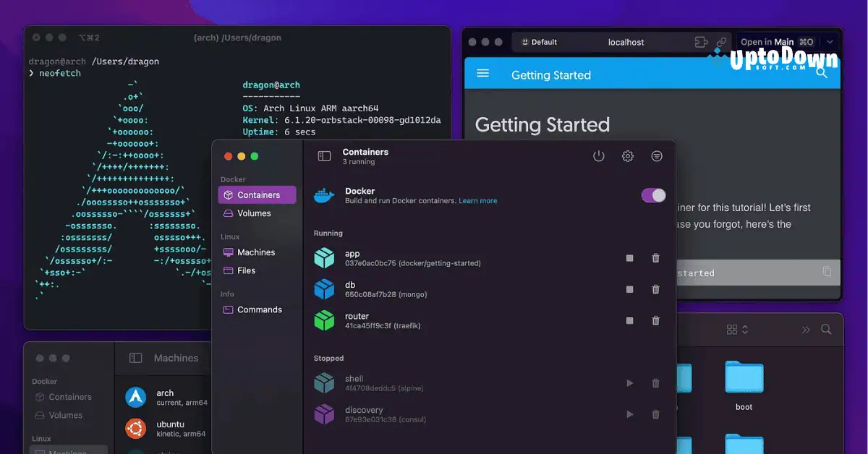868x454 pixels.
Task: Stop the running app container
Action: click(629, 257)
